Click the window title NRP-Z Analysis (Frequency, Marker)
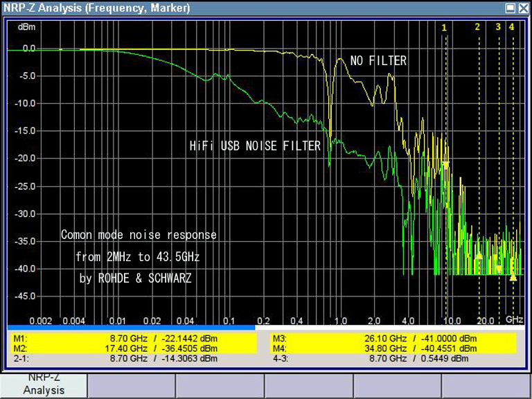The width and height of the screenshot is (532, 399). click(96, 8)
